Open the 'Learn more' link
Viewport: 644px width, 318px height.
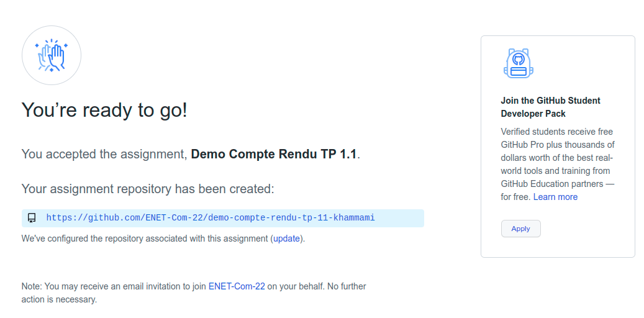coord(555,197)
